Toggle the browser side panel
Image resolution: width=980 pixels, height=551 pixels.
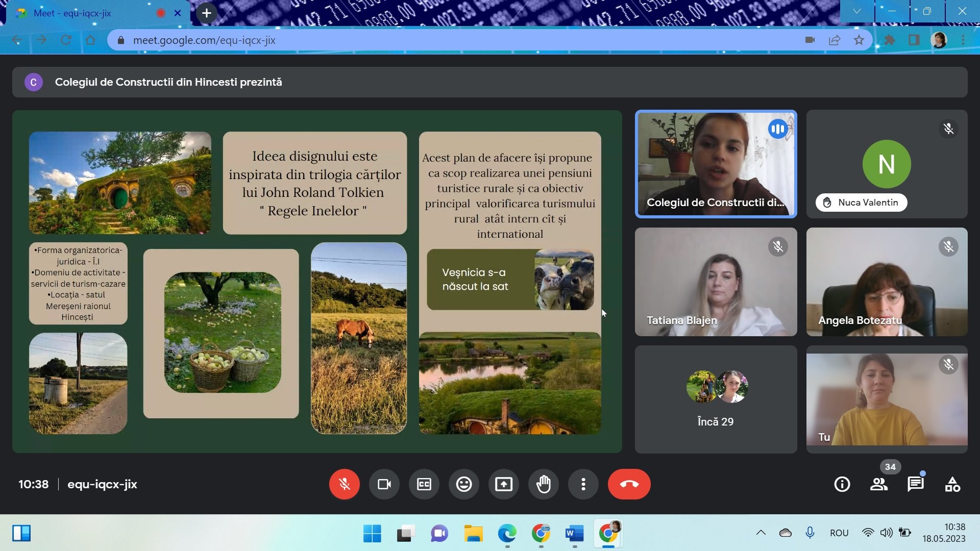914,40
